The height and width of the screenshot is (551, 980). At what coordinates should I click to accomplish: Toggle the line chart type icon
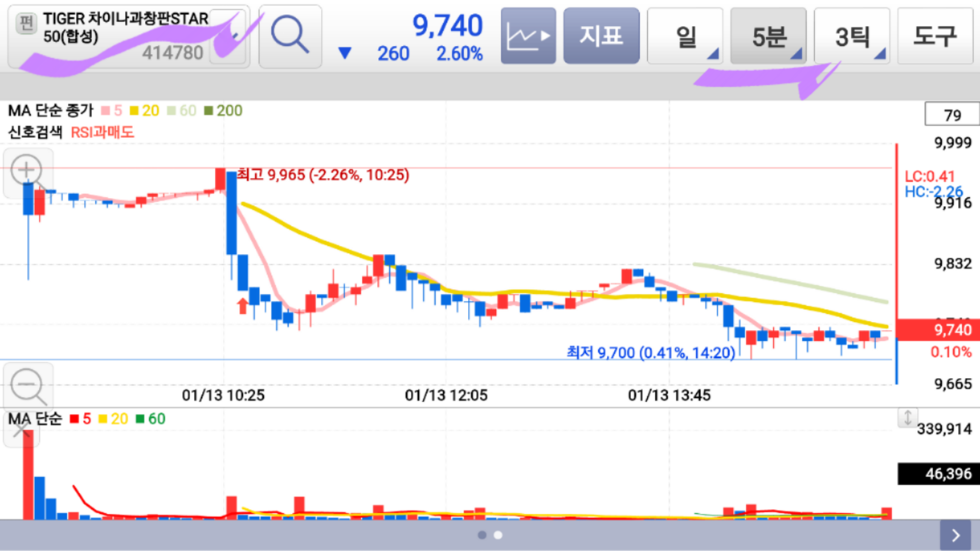[x=528, y=36]
